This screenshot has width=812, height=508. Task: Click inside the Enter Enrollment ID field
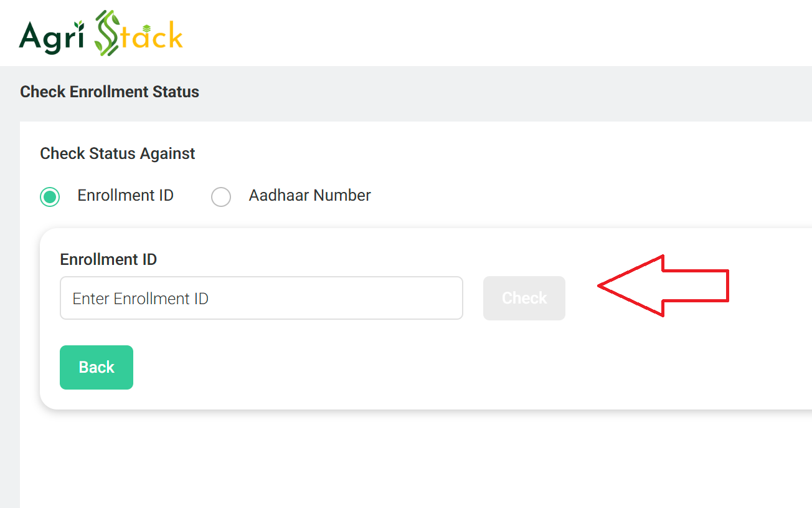tap(262, 298)
